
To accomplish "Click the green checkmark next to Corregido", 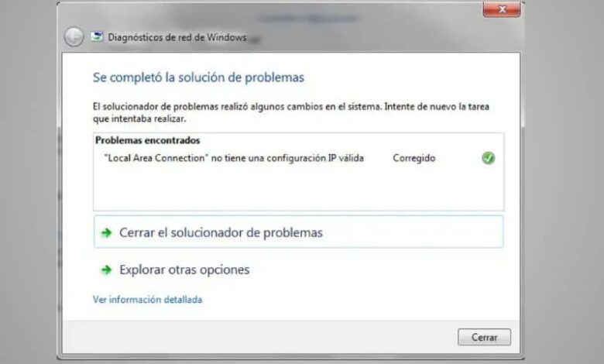I will pos(488,158).
